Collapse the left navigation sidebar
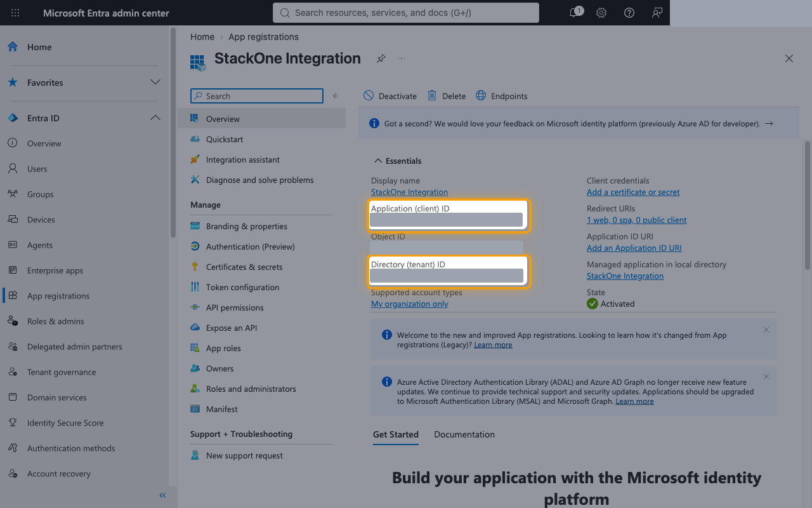This screenshot has width=812, height=508. point(162,495)
